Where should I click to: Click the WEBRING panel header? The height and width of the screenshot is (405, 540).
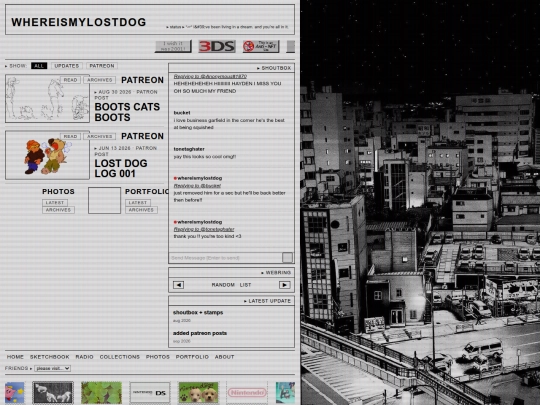231,272
